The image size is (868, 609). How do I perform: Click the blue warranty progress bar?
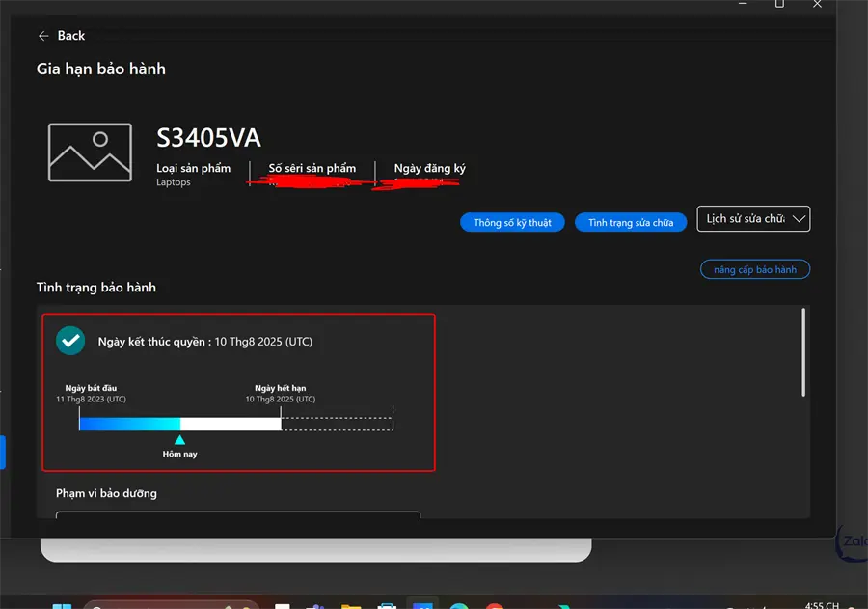[129, 424]
